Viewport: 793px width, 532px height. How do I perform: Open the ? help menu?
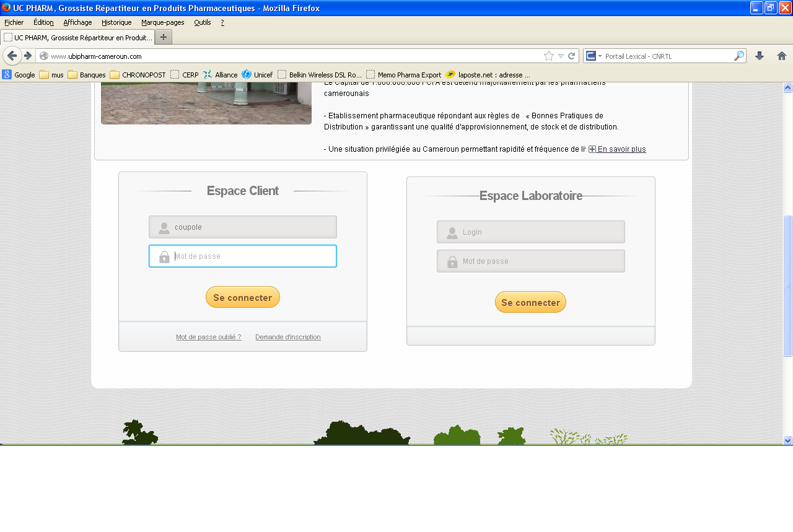(x=222, y=22)
